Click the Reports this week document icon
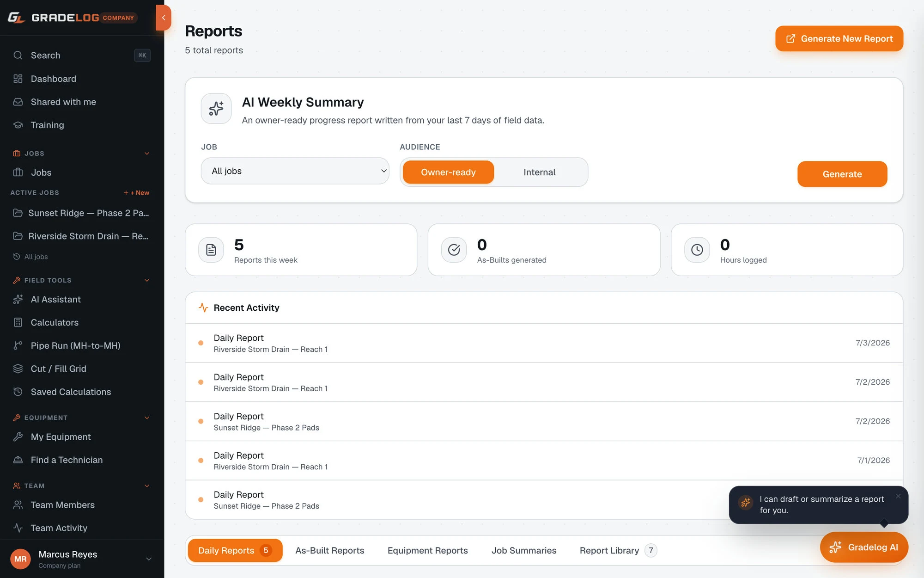This screenshot has width=924, height=578. tap(211, 250)
